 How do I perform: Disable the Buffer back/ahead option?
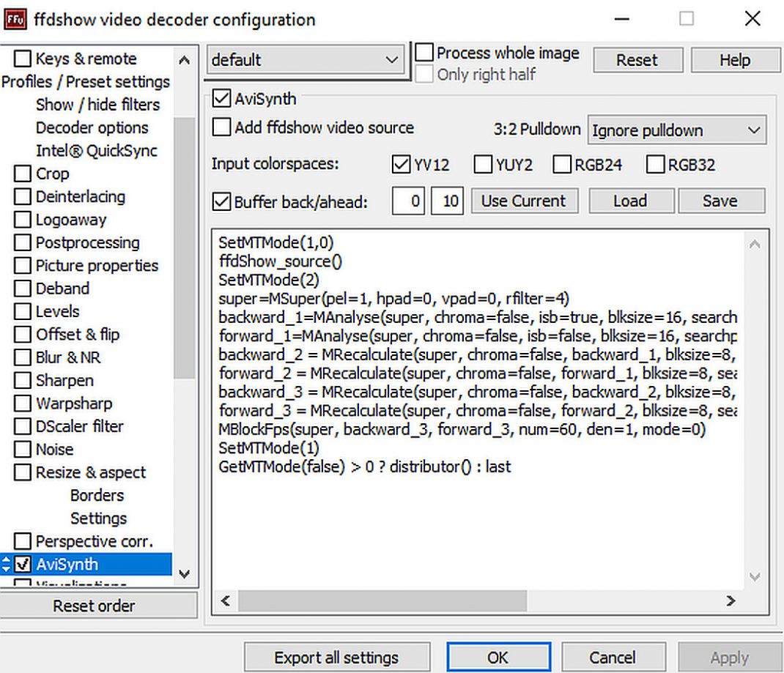(221, 201)
